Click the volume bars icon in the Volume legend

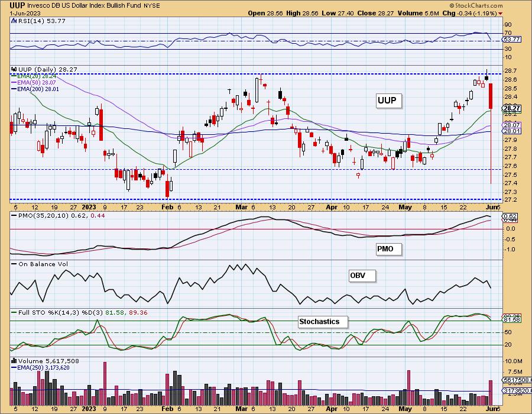14,361
